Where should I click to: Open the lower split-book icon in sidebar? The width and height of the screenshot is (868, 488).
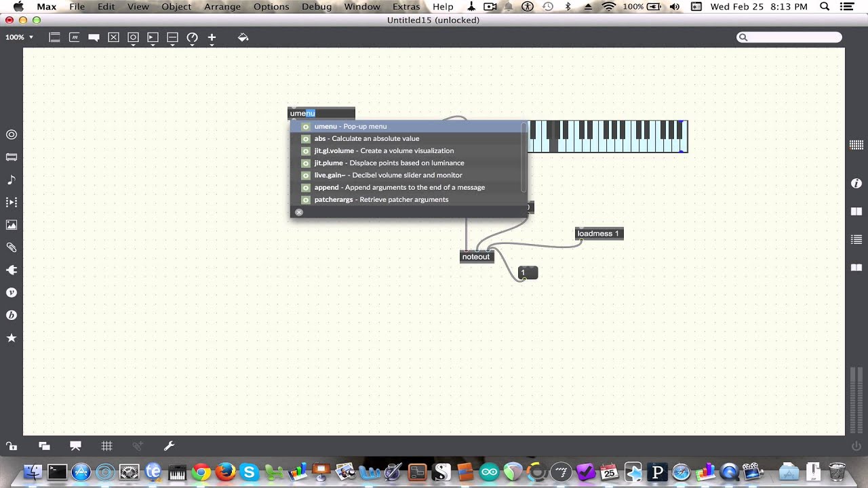coord(856,267)
